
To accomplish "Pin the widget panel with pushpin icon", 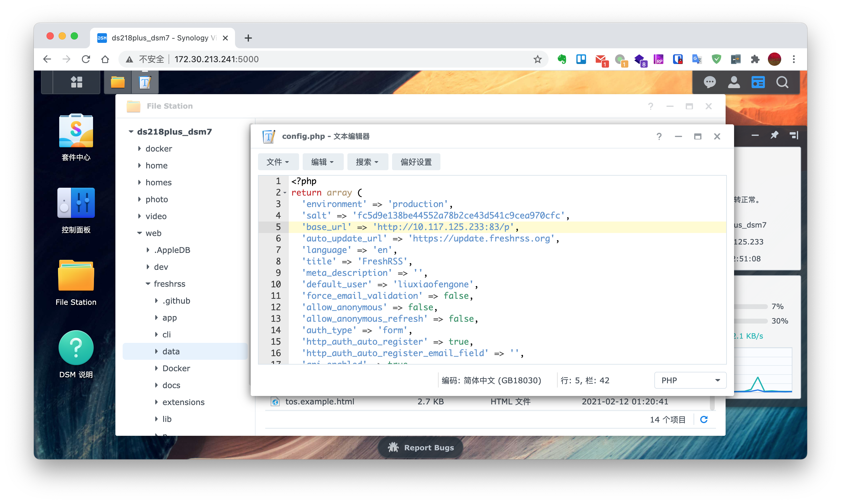I will tap(774, 135).
